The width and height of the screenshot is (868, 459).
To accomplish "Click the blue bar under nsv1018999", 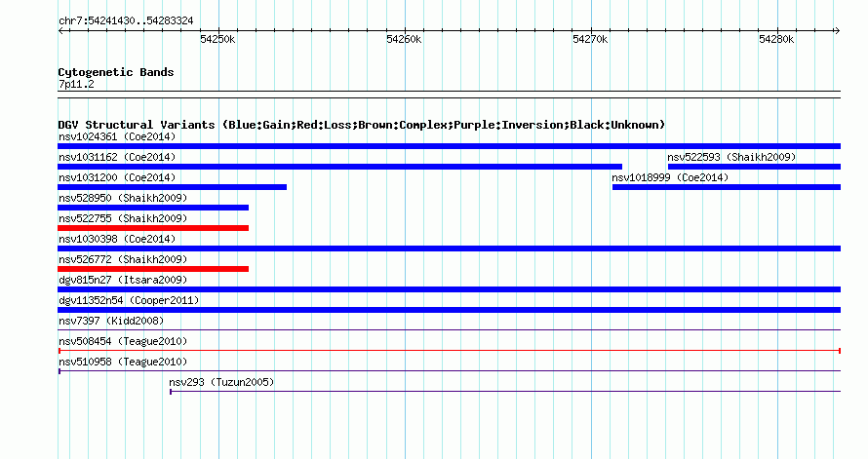I will click(x=727, y=187).
